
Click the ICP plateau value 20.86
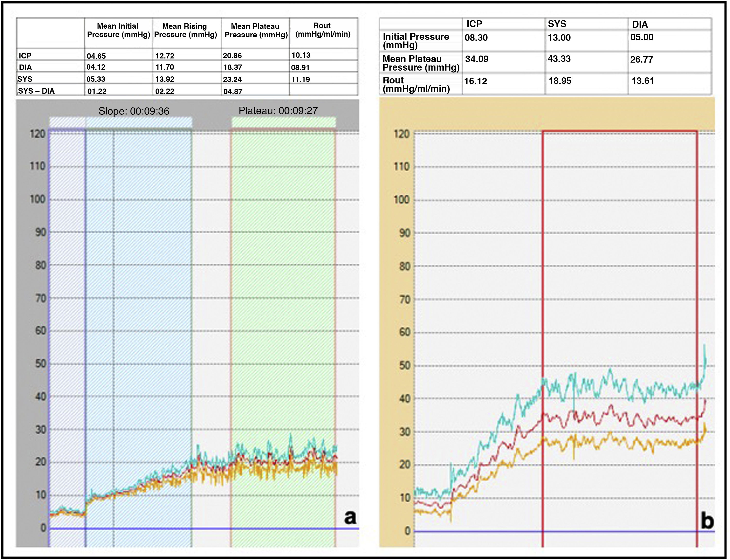pyautogui.click(x=232, y=56)
